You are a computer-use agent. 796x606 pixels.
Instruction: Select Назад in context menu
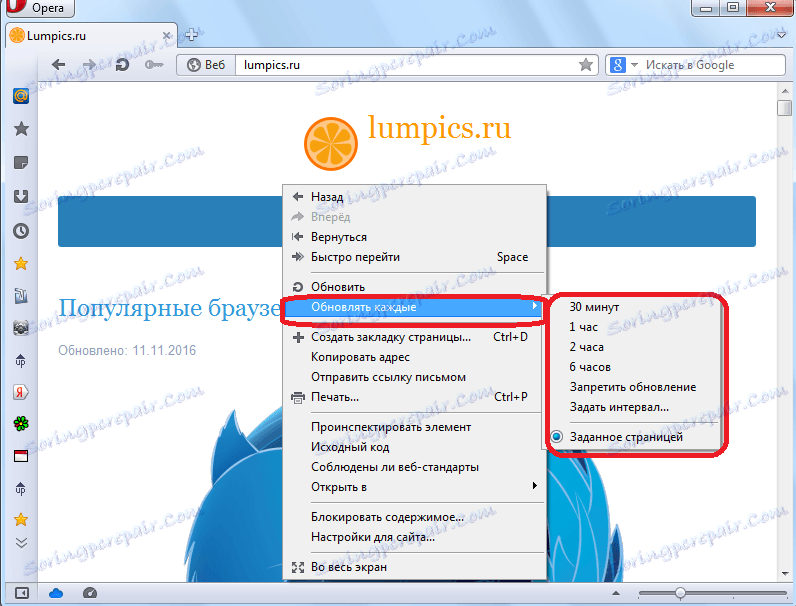[x=414, y=197]
